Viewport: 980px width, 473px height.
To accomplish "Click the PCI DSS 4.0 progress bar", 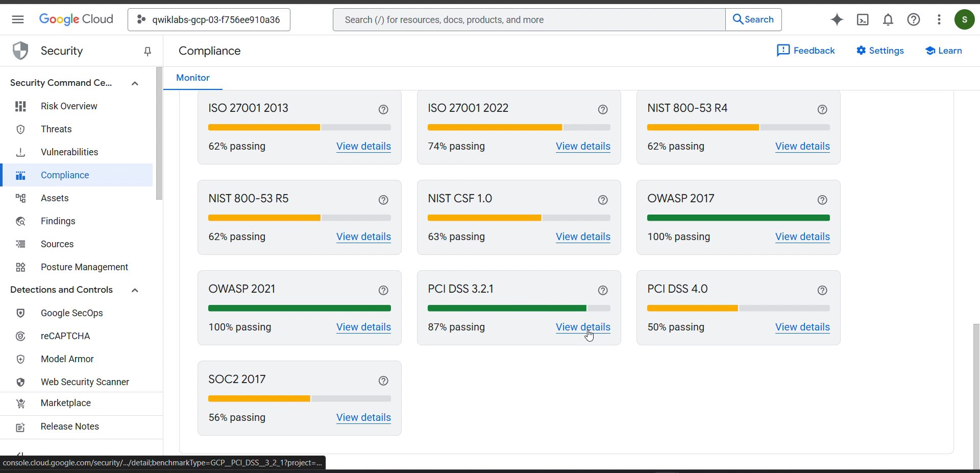I will 739,308.
